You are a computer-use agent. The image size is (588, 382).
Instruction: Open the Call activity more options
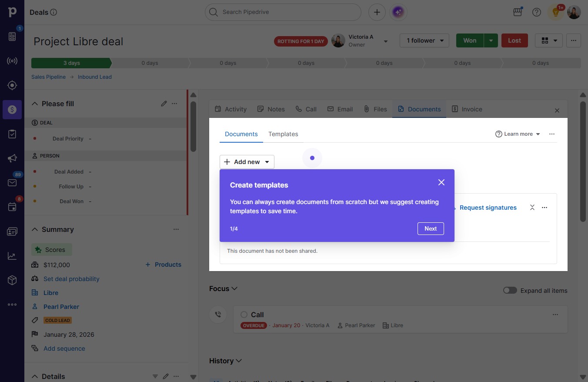(555, 315)
